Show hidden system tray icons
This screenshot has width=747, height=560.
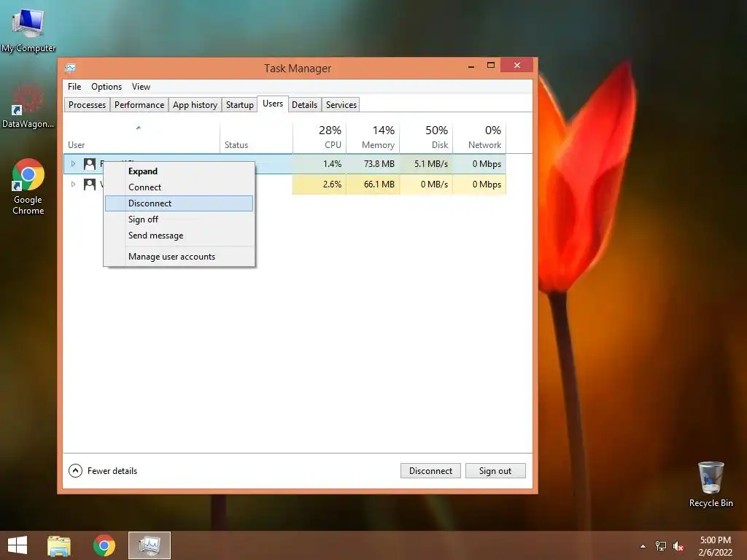click(643, 546)
